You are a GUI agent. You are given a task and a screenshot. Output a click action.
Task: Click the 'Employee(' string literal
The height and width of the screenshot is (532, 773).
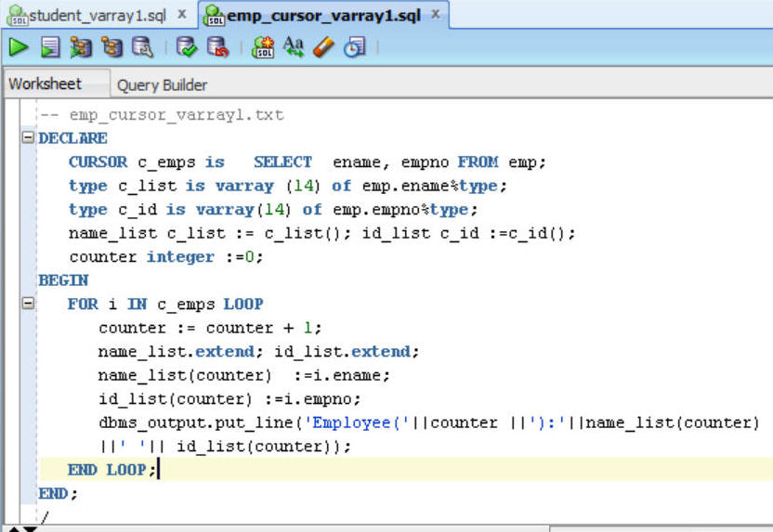pos(357,422)
